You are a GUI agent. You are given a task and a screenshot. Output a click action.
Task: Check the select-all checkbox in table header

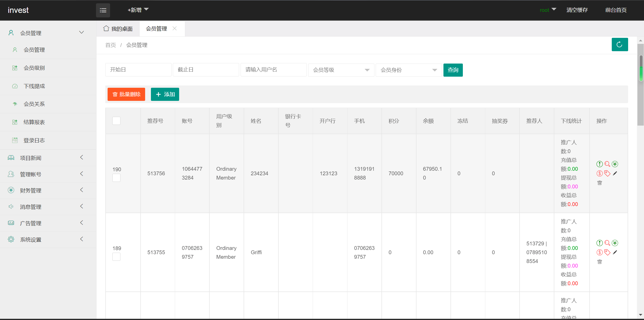[x=116, y=121]
